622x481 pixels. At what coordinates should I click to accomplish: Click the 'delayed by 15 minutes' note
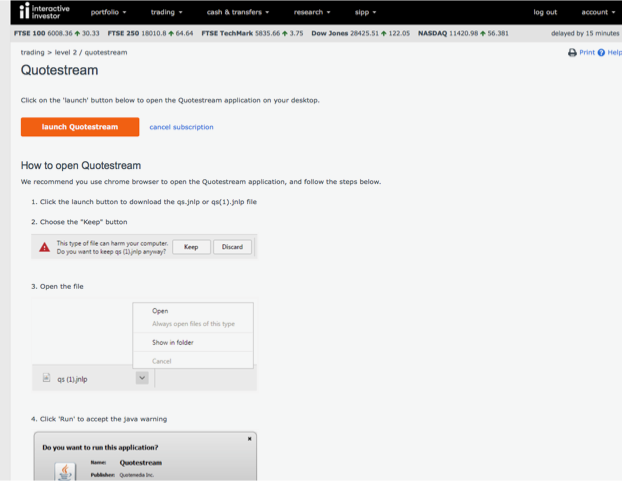585,33
